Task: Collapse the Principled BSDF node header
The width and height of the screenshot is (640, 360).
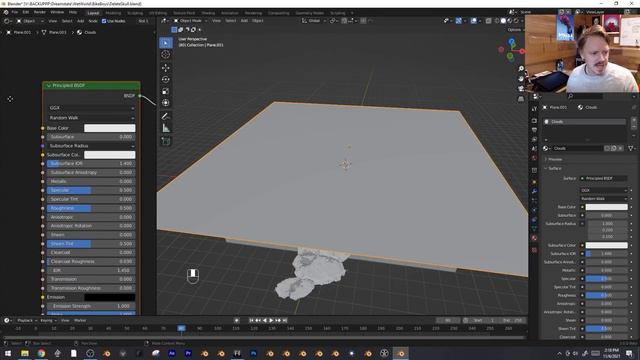Action: pyautogui.click(x=49, y=86)
